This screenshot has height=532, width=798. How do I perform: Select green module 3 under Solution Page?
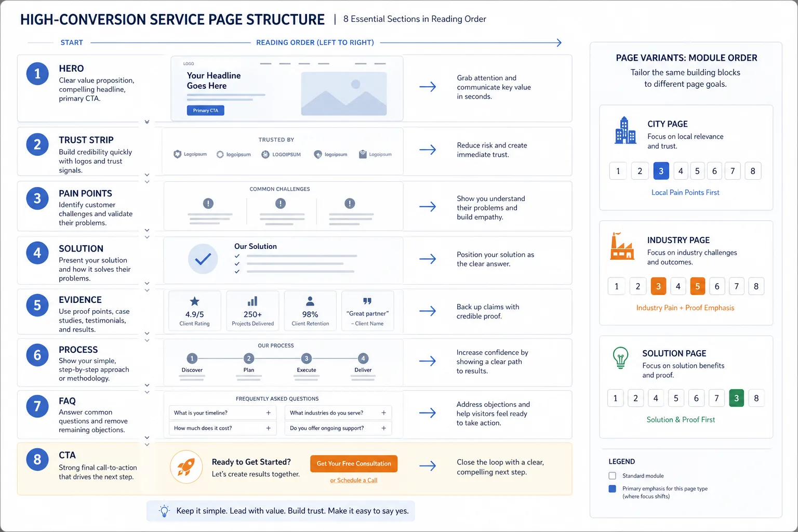[736, 398]
